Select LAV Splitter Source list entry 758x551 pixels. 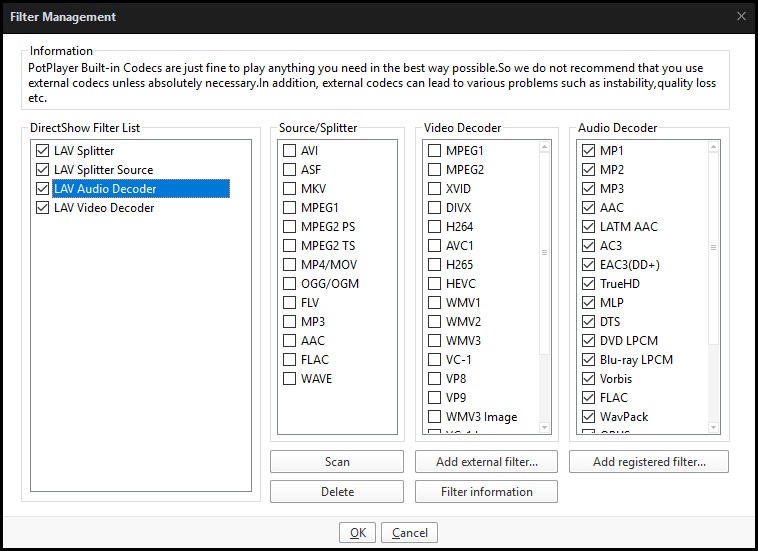[103, 170]
